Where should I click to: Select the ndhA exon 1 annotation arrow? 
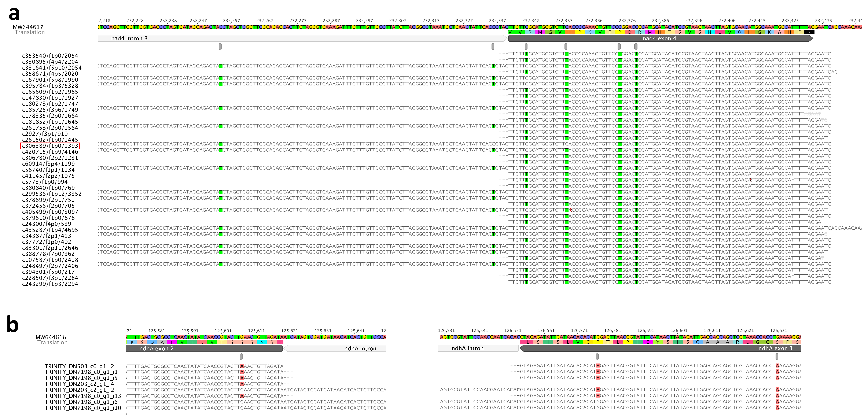coord(660,348)
